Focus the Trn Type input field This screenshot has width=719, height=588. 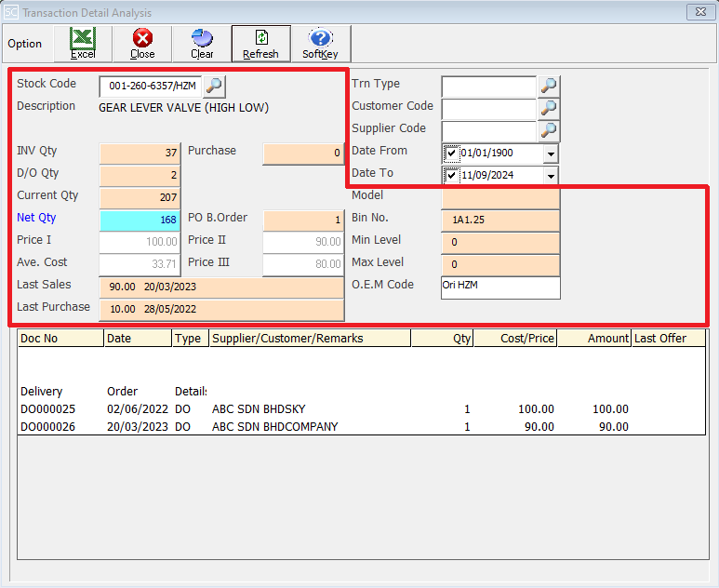coord(489,87)
